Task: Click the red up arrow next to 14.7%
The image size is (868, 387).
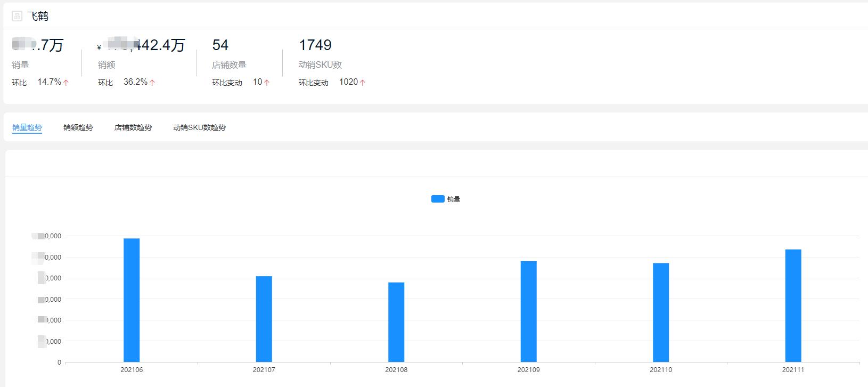Action: point(66,83)
